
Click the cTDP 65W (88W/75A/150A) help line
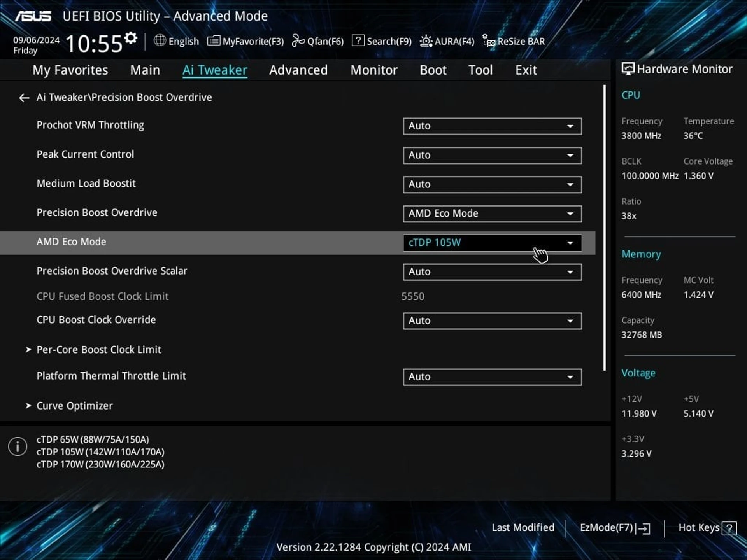coord(93,440)
